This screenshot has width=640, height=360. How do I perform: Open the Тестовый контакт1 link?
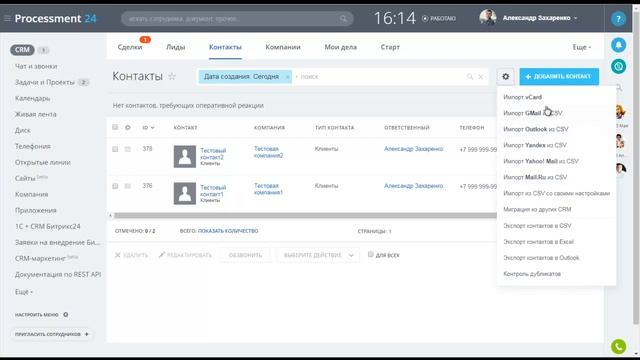coord(213,191)
